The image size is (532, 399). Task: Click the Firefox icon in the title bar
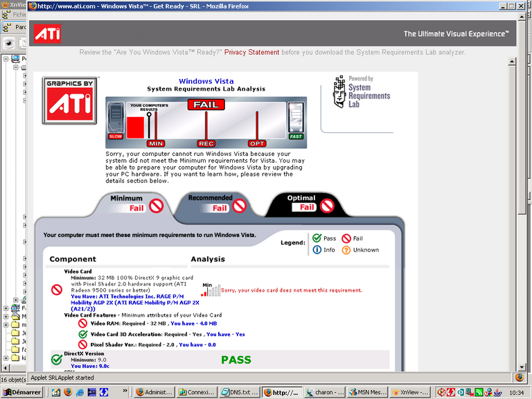click(x=33, y=6)
